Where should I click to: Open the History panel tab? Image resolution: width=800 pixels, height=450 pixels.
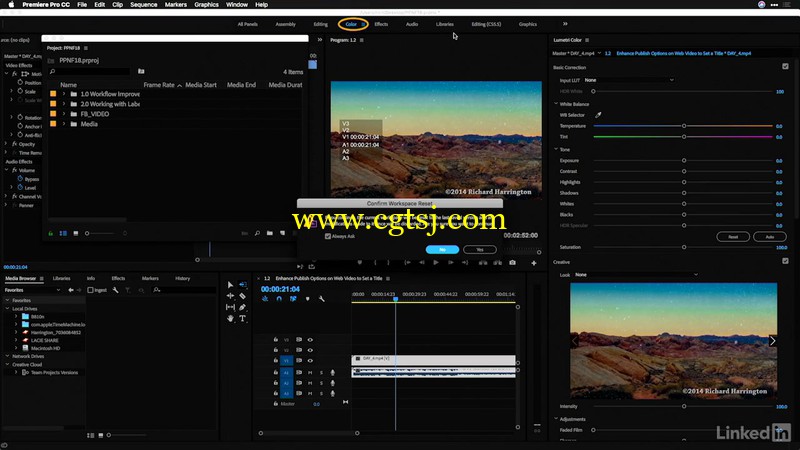(183, 278)
